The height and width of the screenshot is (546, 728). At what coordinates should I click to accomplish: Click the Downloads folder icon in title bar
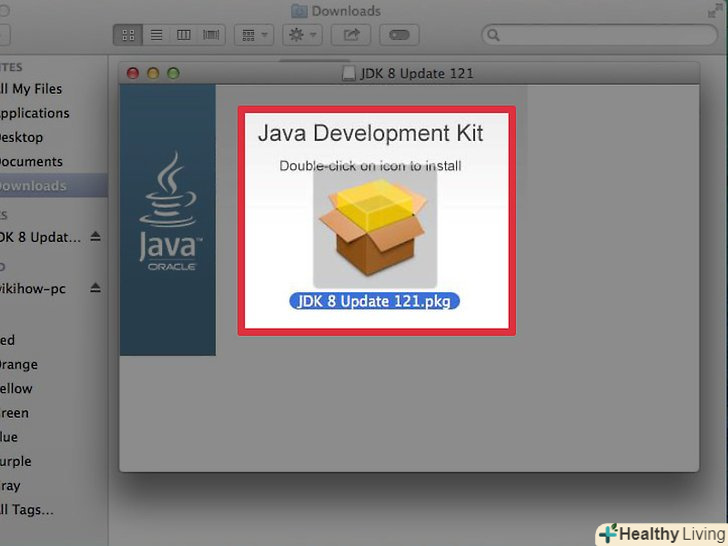click(299, 11)
